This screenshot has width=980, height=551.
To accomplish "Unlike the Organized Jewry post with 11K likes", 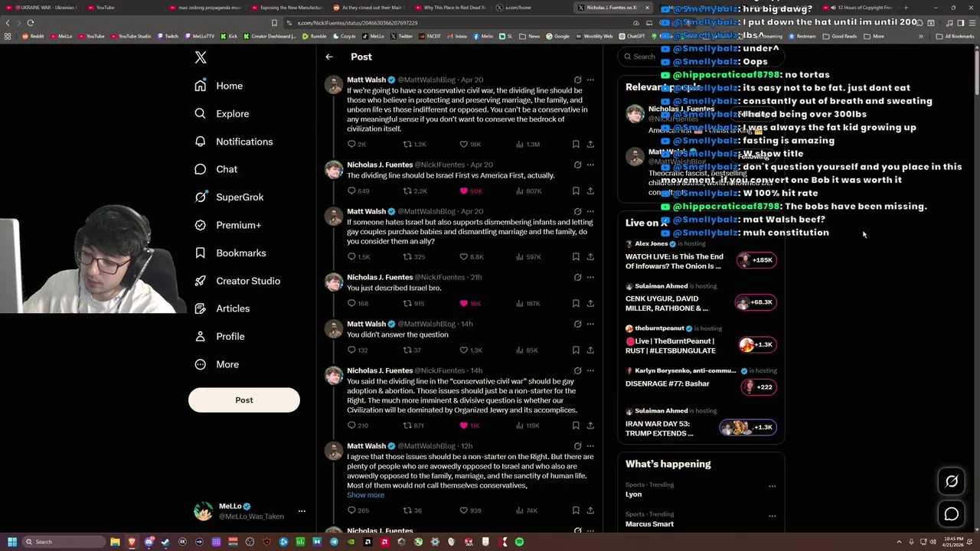I will pyautogui.click(x=469, y=425).
